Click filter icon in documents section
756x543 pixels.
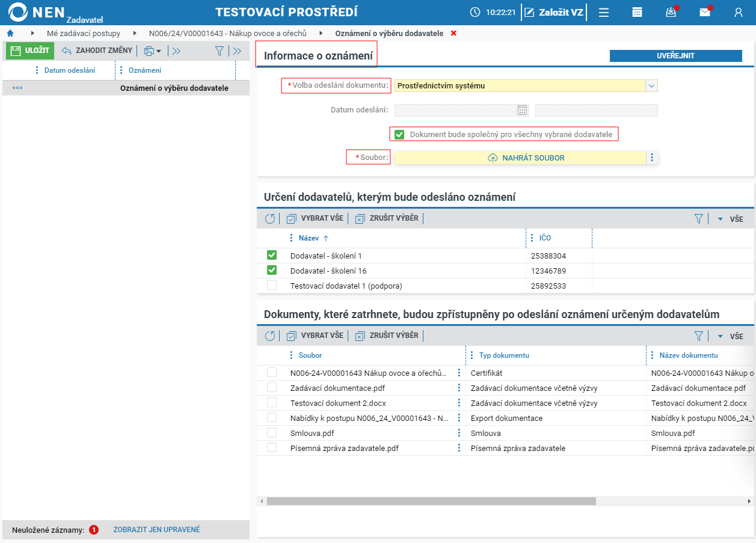coord(698,336)
